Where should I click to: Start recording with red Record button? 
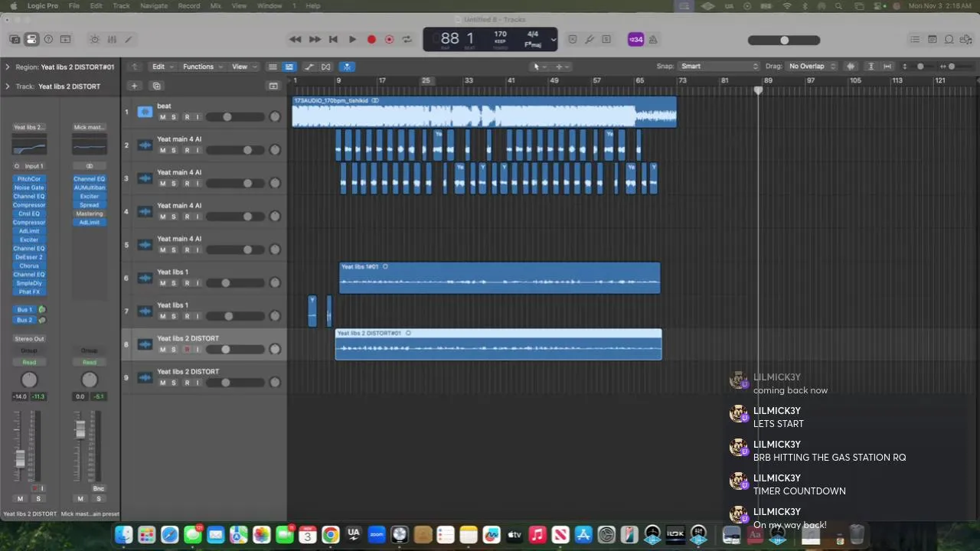click(371, 39)
